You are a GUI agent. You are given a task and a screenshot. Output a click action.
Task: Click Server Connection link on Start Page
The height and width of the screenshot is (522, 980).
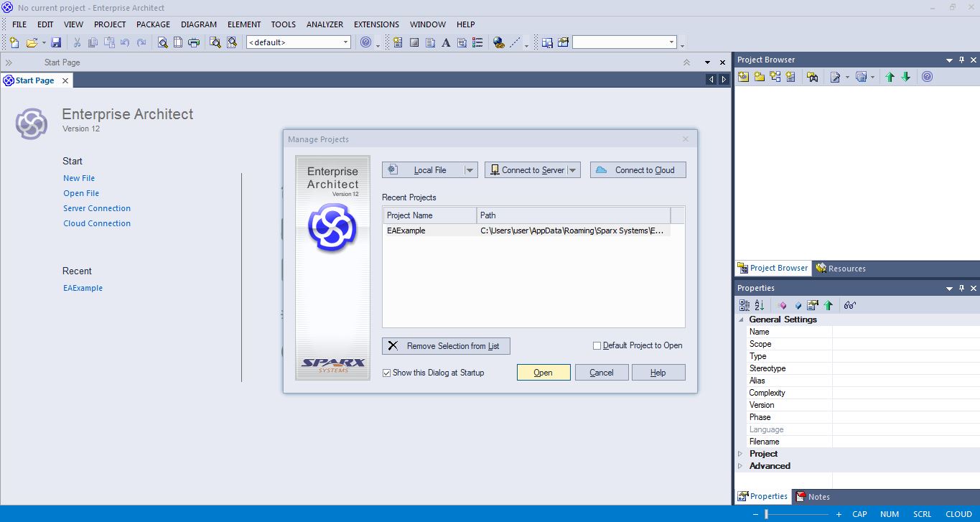[x=97, y=208]
